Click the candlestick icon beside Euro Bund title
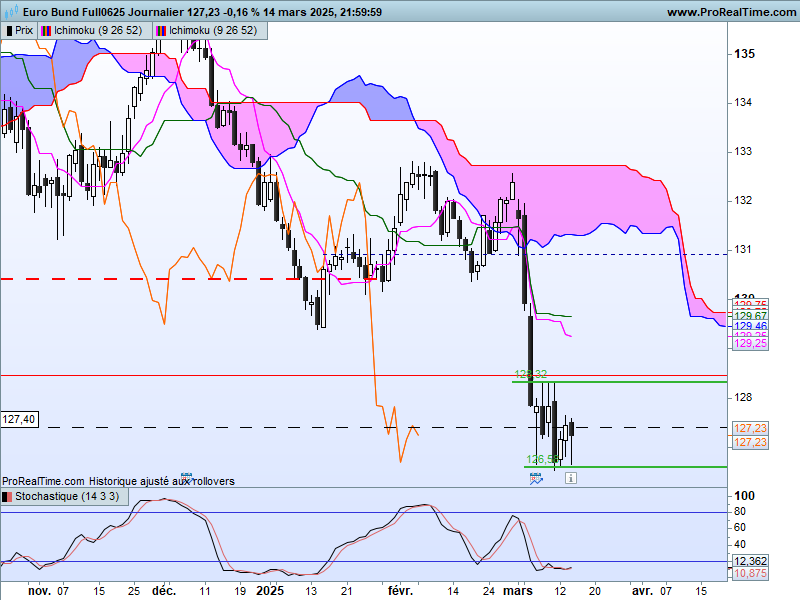Image resolution: width=800 pixels, height=600 pixels. pos(11,11)
